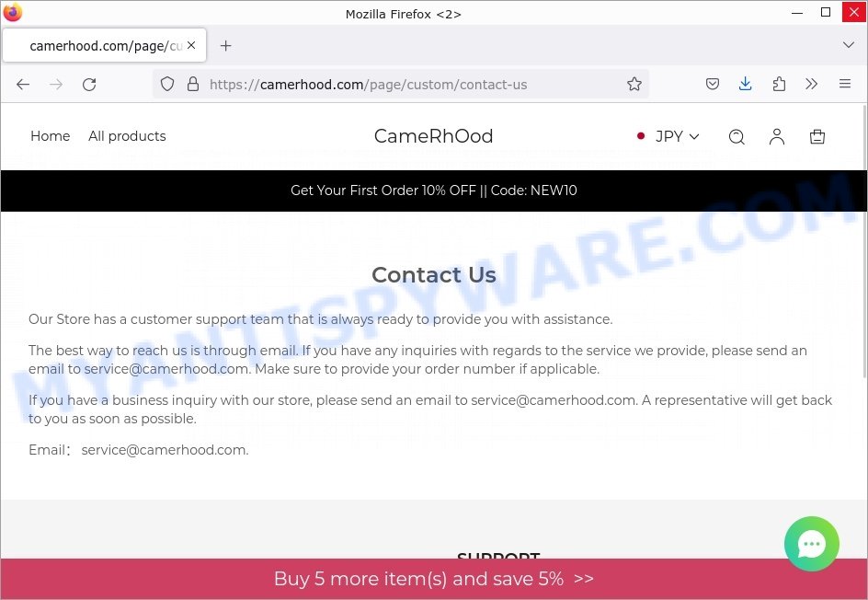The width and height of the screenshot is (868, 600).
Task: Open the user account icon
Action: pos(777,137)
